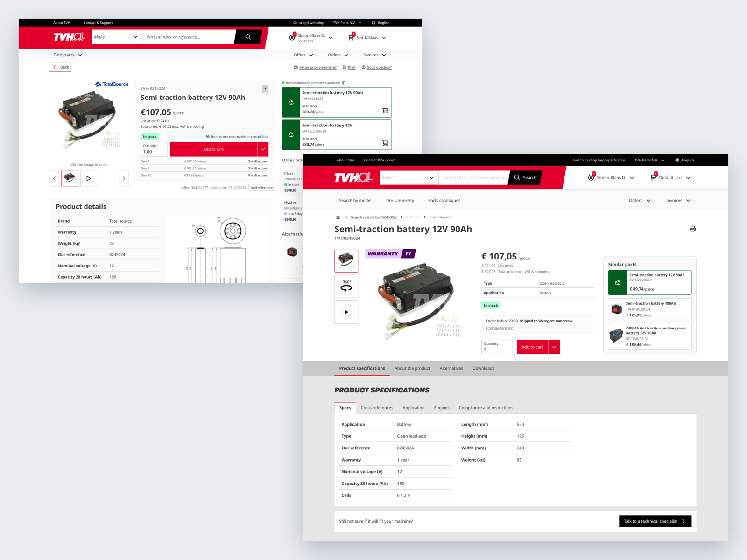Click Better price elsewhere? link
This screenshot has width=747, height=560.
[315, 67]
